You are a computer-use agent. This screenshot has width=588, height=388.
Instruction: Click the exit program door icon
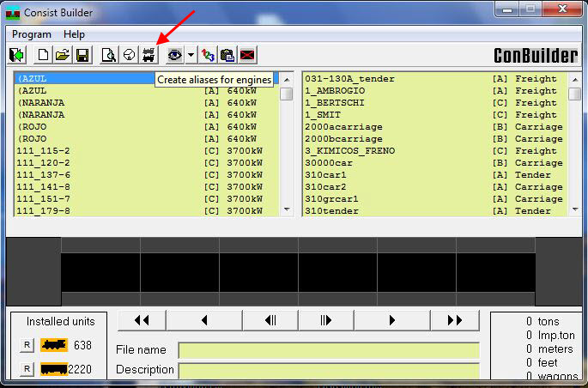click(x=17, y=55)
